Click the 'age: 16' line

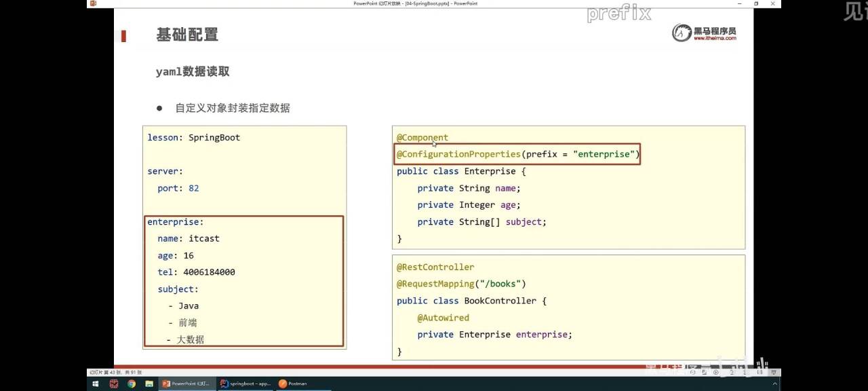(176, 255)
